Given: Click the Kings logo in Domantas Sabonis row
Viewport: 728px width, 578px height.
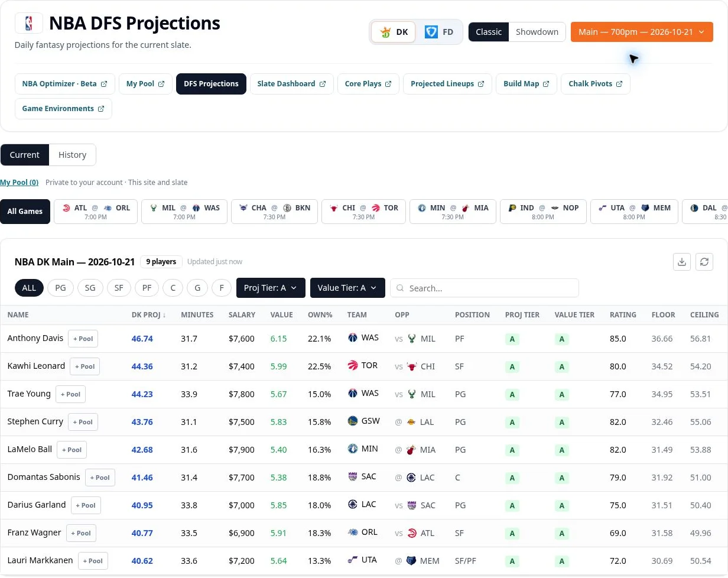Looking at the screenshot, I should point(353,477).
